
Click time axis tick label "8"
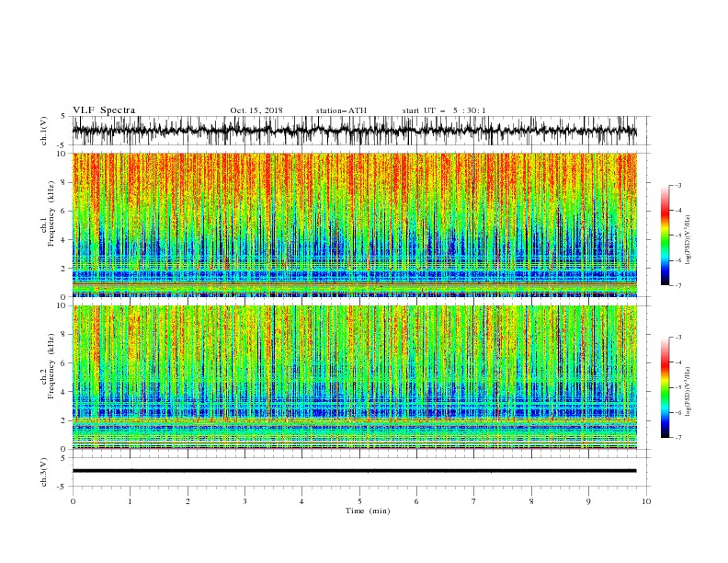pos(531,501)
